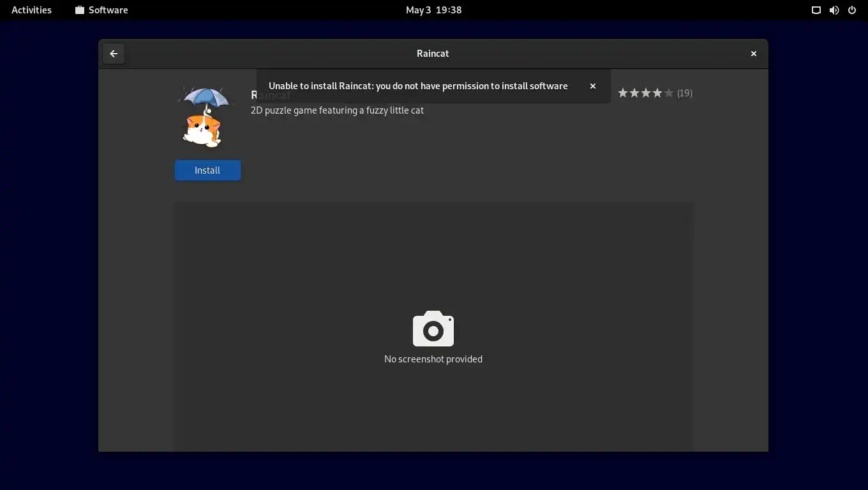Click the '2D puzzle game featuring a fuzzy little cat' description

[x=337, y=110]
